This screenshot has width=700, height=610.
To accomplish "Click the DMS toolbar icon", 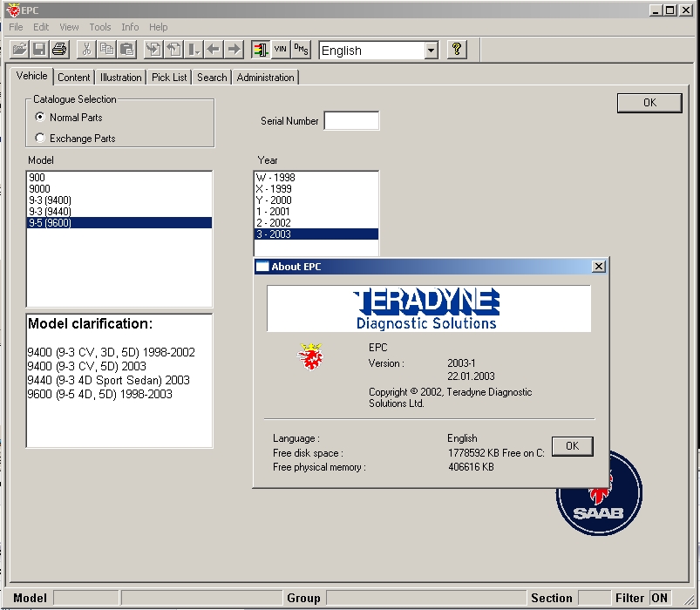I will coord(301,50).
